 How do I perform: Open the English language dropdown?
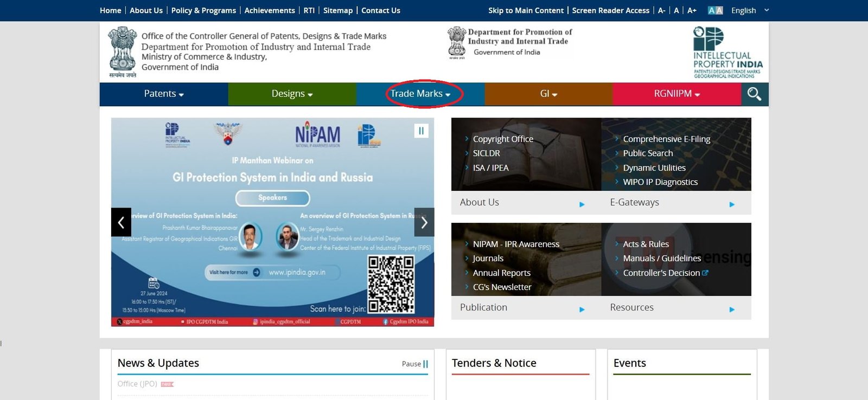pyautogui.click(x=750, y=10)
